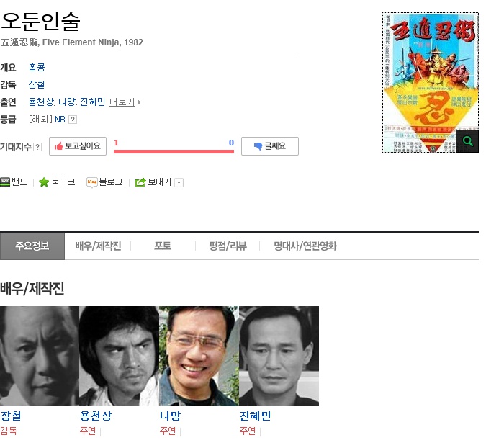Open the 나망 actor photo thumbnail
The height and width of the screenshot is (448, 486).
point(199,357)
